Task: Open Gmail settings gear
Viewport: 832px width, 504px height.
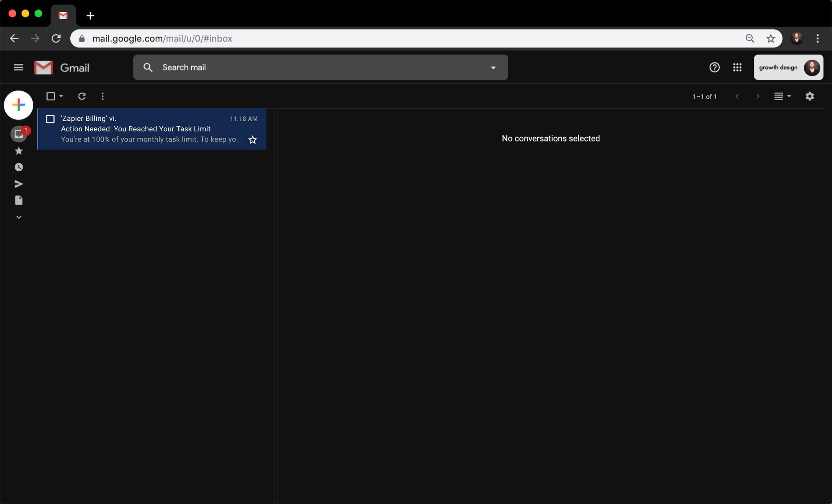Action: point(810,96)
